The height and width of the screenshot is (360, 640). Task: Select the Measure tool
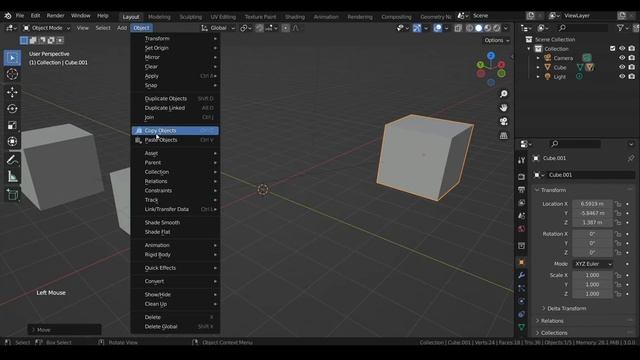point(12,176)
